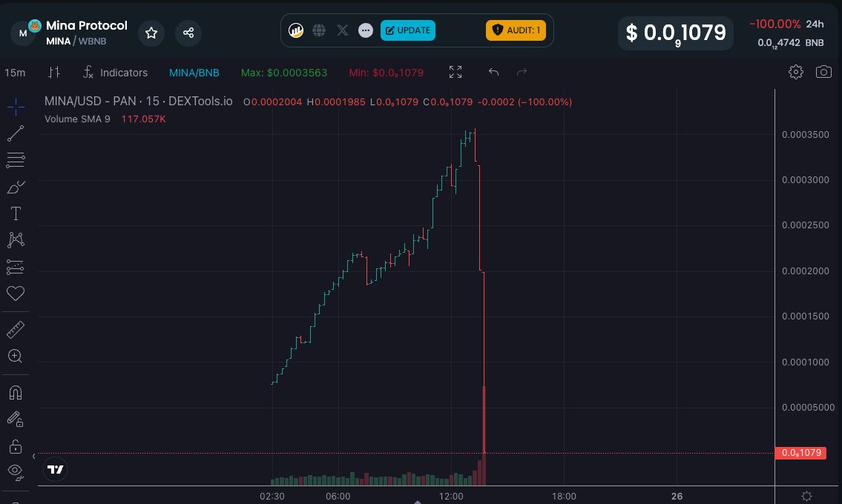Open the XABCD pattern tool
Screen dimensions: 842x504
click(16, 240)
